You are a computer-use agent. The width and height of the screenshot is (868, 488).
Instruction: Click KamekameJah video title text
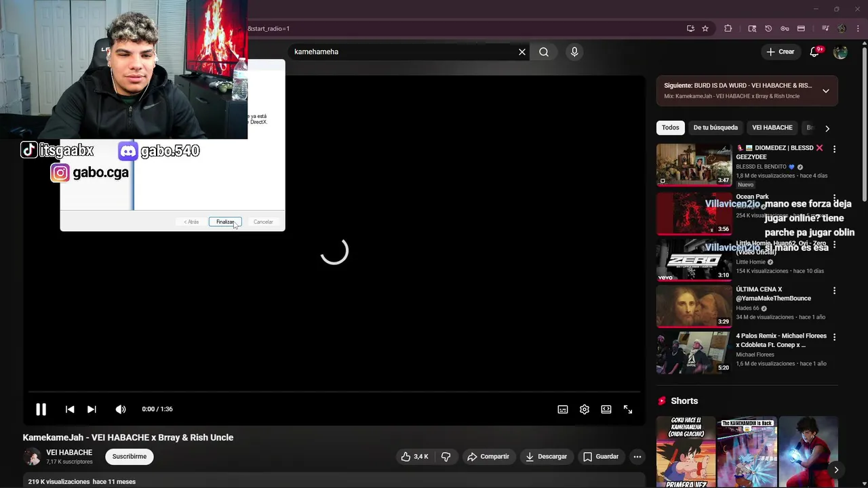128,438
